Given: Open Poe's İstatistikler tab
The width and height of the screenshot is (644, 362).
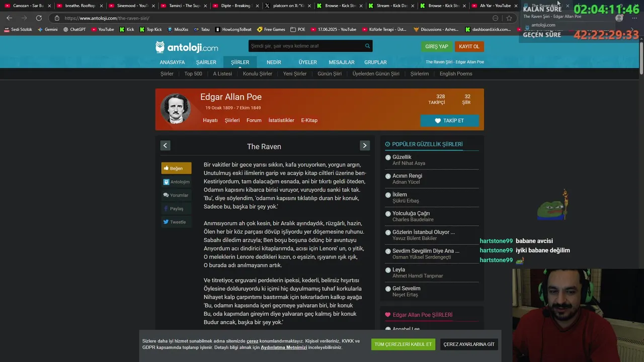Looking at the screenshot, I should point(281,121).
